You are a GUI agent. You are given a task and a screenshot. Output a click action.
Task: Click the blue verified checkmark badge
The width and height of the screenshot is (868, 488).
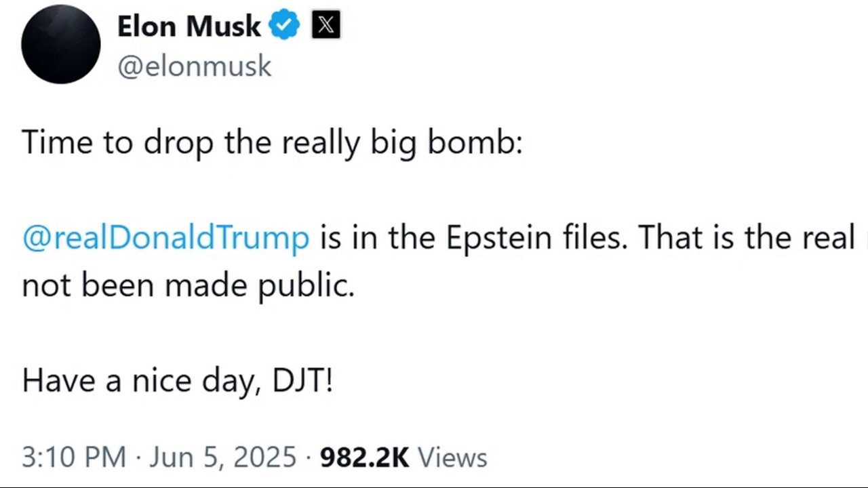tap(285, 26)
